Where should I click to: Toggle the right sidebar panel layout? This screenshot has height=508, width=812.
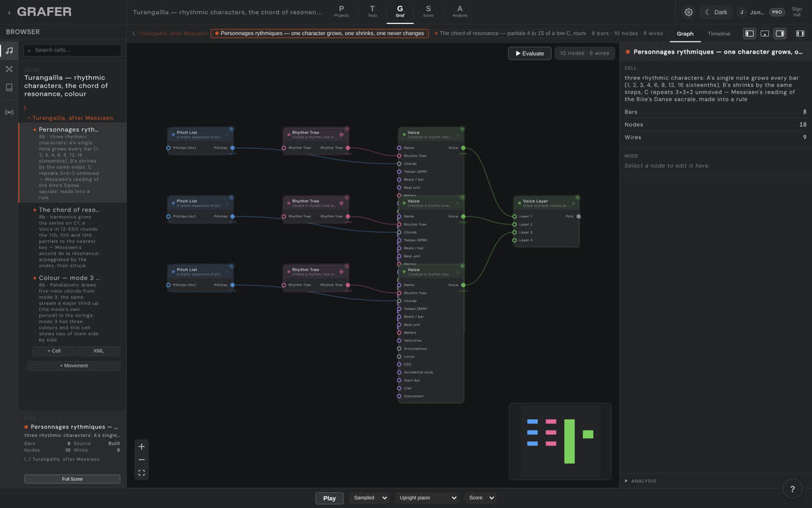(780, 34)
